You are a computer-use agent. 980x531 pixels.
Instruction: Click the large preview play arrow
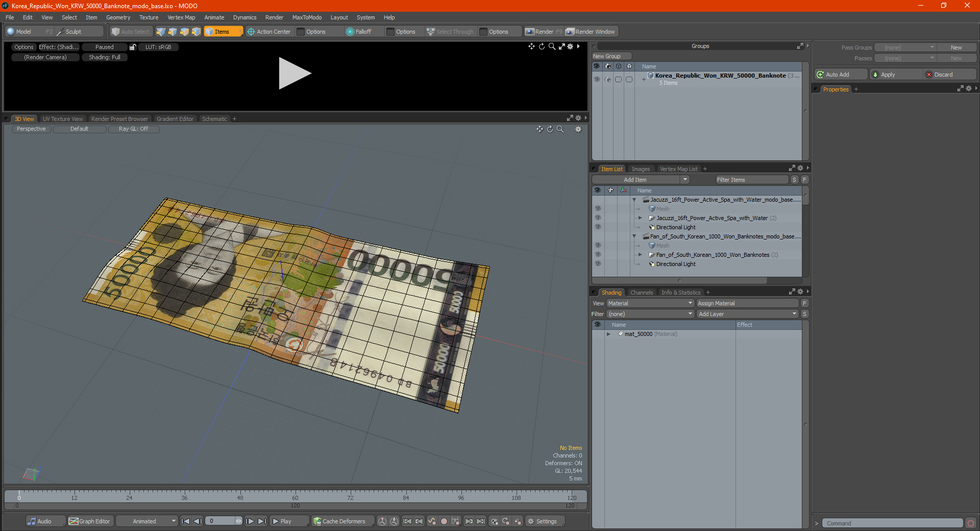pos(295,74)
